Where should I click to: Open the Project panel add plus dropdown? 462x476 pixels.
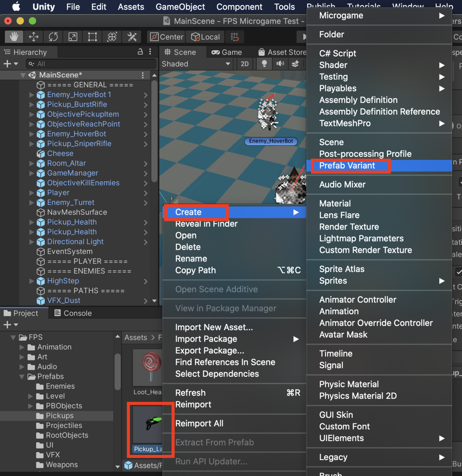[x=11, y=325]
